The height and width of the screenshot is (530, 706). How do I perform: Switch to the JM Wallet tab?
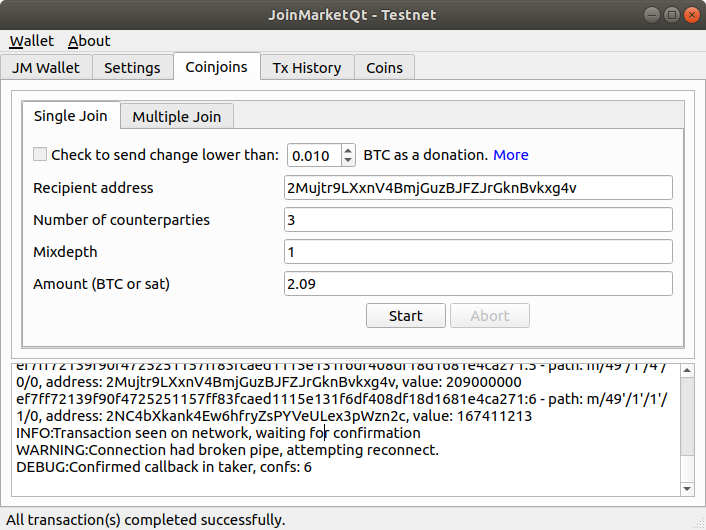(x=47, y=68)
